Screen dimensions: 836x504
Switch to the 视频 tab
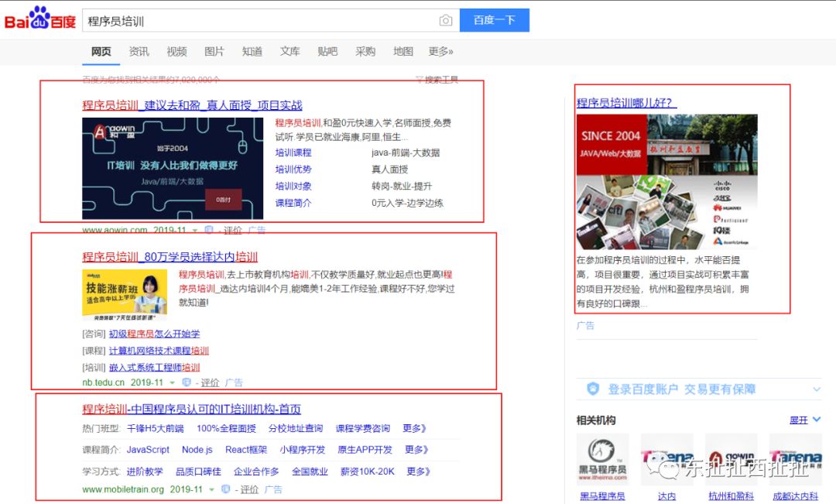coord(176,52)
